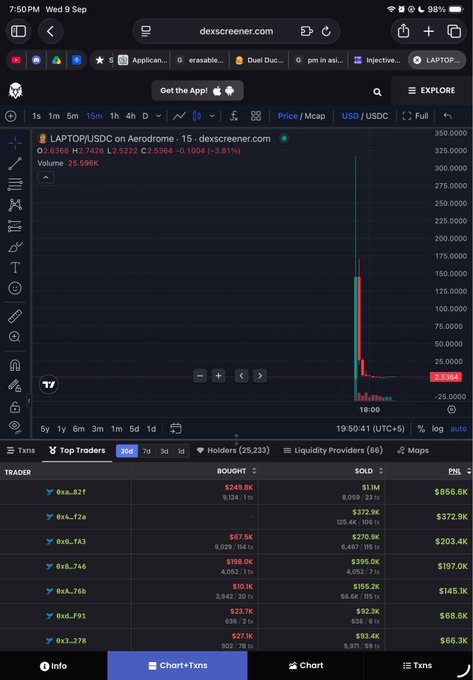Click the TradingView logo on chart

(x=49, y=385)
